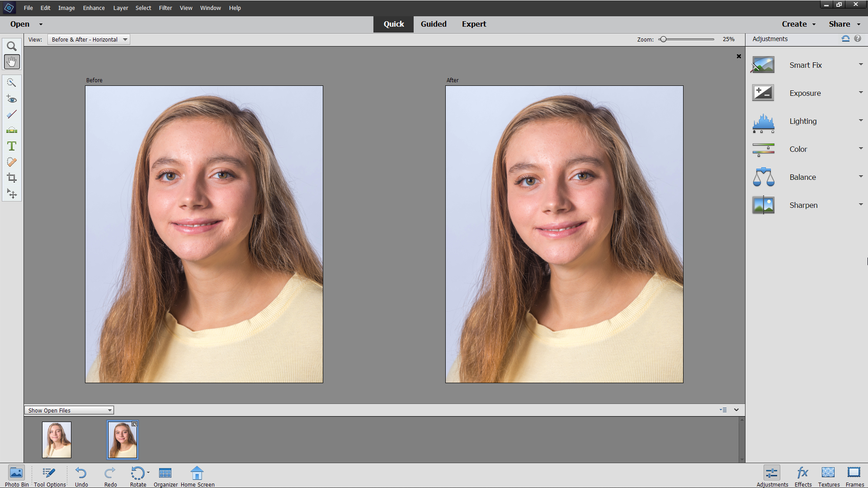Open the Textures panel
This screenshot has width=868, height=488.
click(828, 476)
